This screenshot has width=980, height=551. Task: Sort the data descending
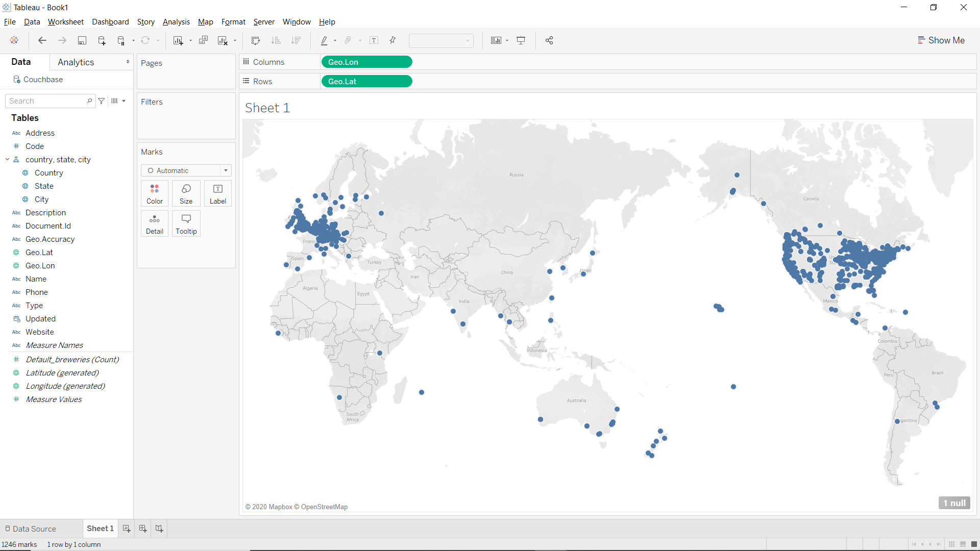(x=296, y=40)
